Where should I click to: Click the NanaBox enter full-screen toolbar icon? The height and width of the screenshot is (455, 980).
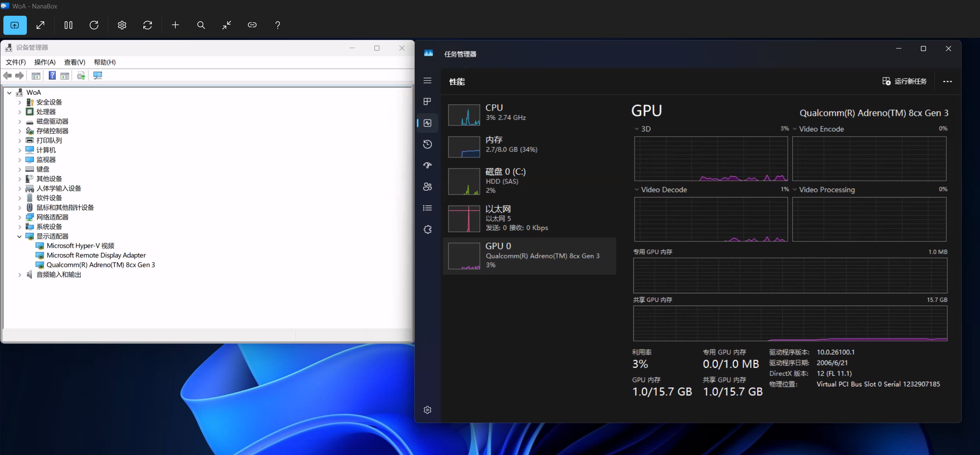click(15, 25)
